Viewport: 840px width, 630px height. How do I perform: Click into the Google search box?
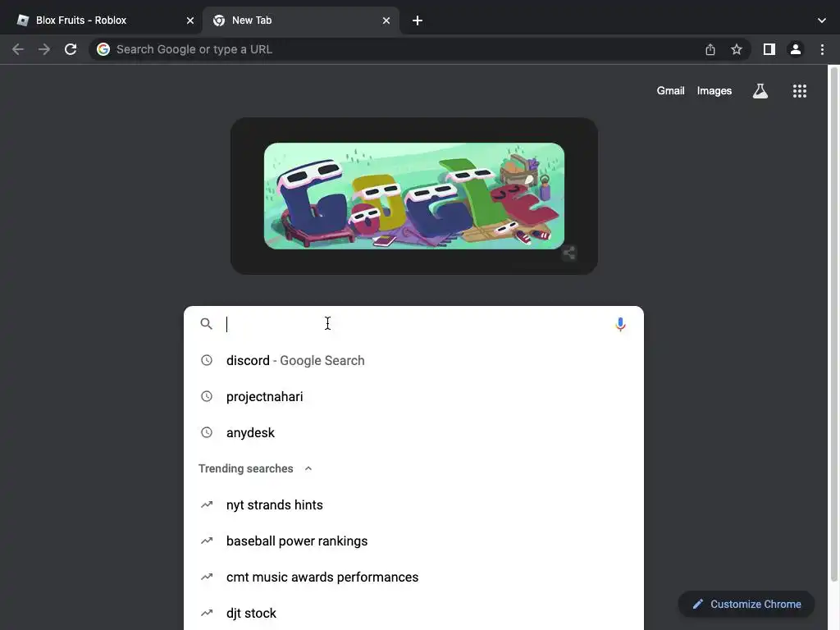(x=413, y=324)
